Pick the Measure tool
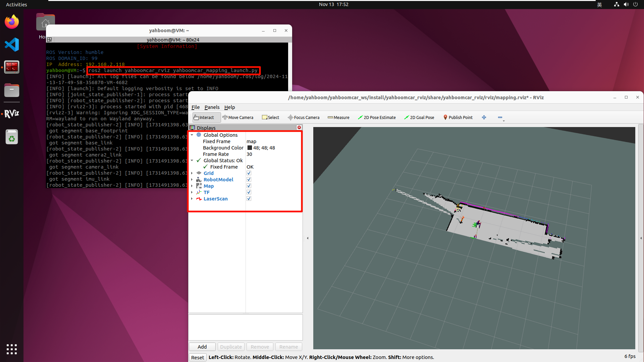This screenshot has width=644, height=362. click(x=338, y=117)
